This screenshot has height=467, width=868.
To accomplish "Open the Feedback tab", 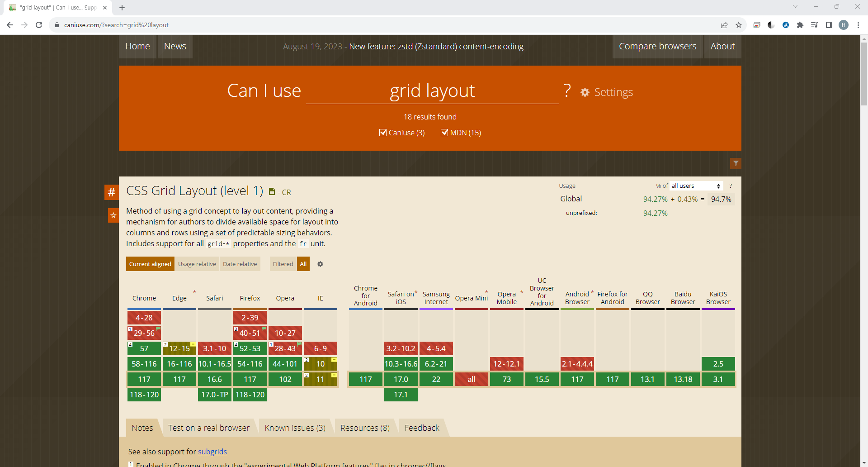I will point(422,428).
